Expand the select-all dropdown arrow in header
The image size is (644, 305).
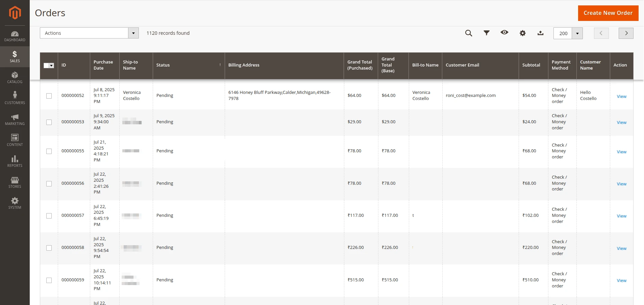pyautogui.click(x=52, y=66)
